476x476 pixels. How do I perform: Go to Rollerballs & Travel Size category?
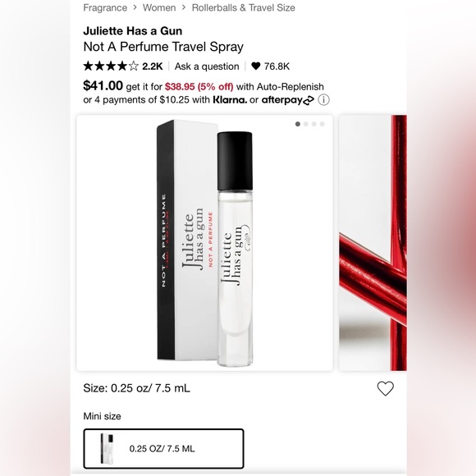[x=243, y=7]
